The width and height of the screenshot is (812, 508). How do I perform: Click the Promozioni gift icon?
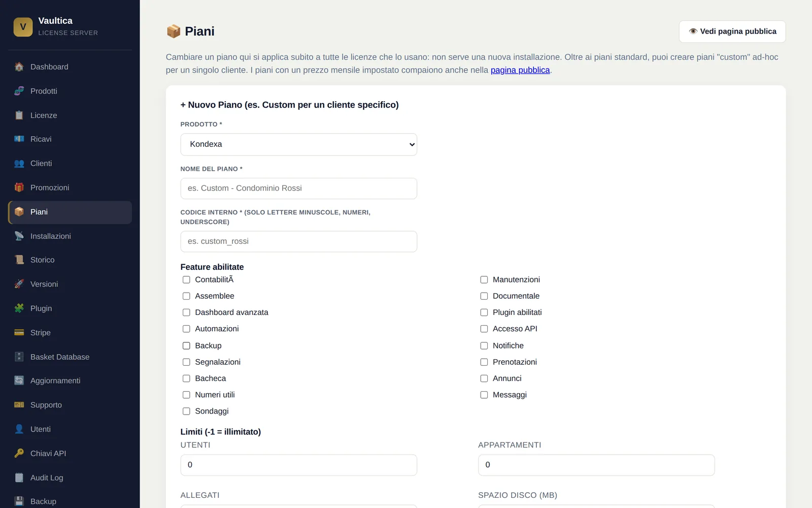[19, 187]
